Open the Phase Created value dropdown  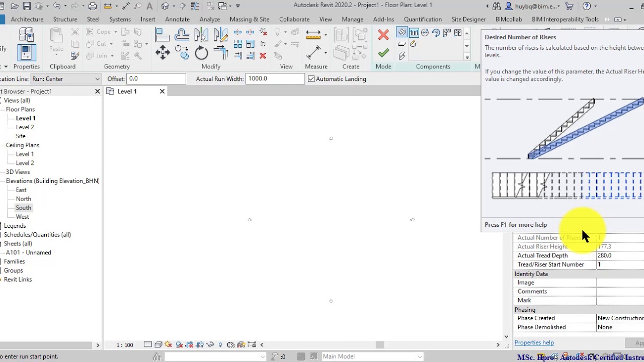[620, 318]
